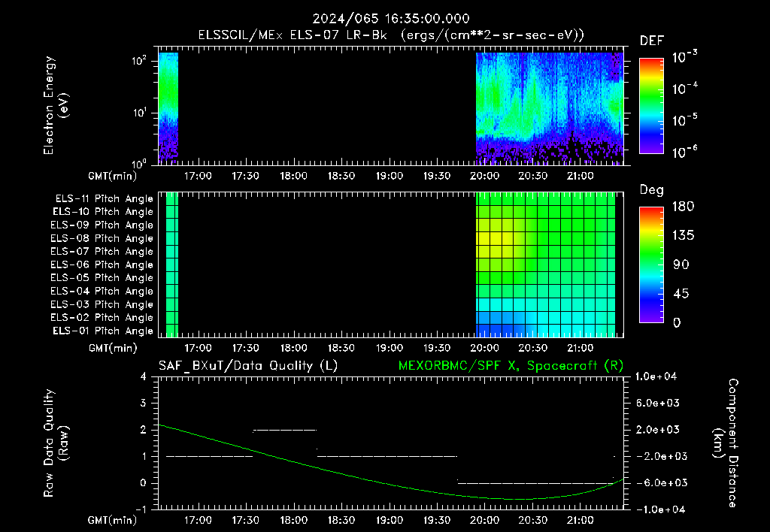770x532 pixels.
Task: Click the DEF color bar legend
Action: point(651,106)
